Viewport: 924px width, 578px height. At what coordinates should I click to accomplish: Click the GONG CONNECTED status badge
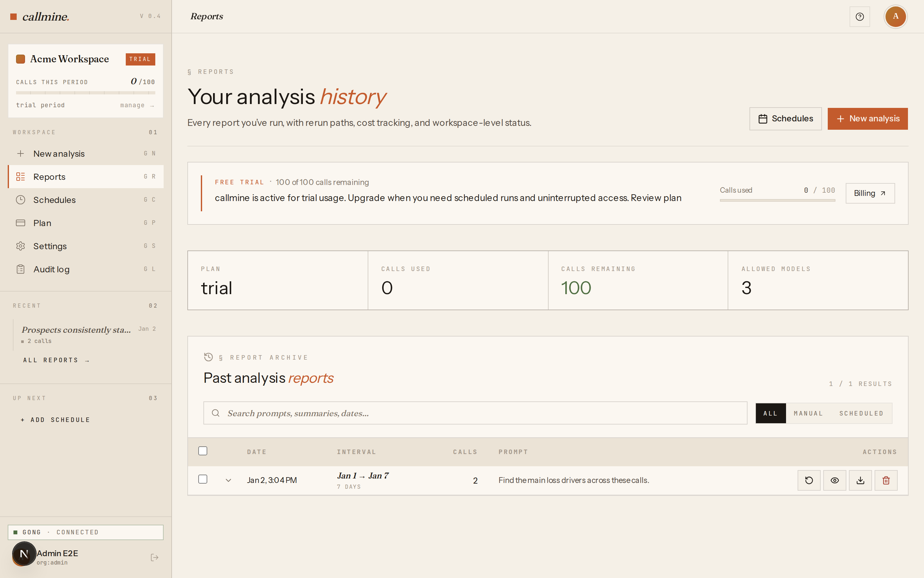point(86,532)
